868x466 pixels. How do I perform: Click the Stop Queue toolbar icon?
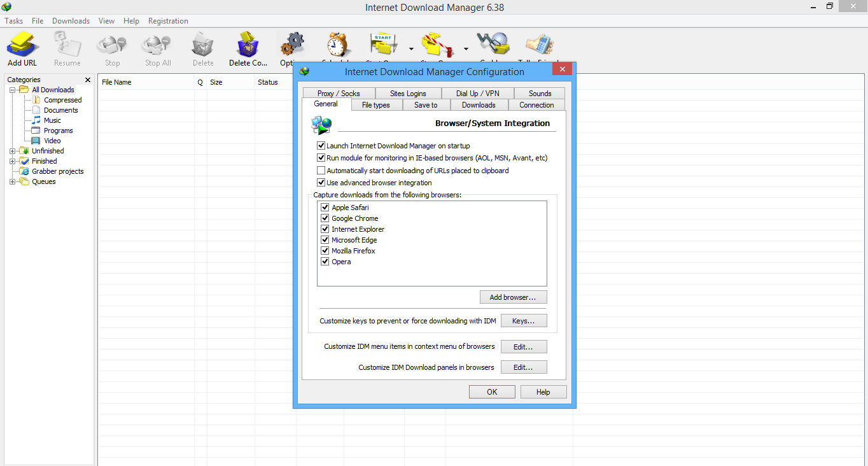[438, 45]
